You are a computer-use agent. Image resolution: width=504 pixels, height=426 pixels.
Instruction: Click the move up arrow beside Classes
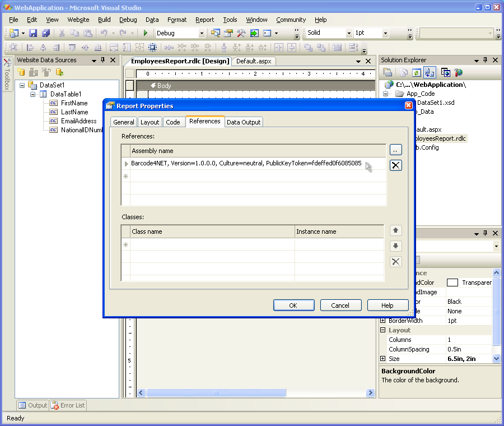tap(395, 230)
